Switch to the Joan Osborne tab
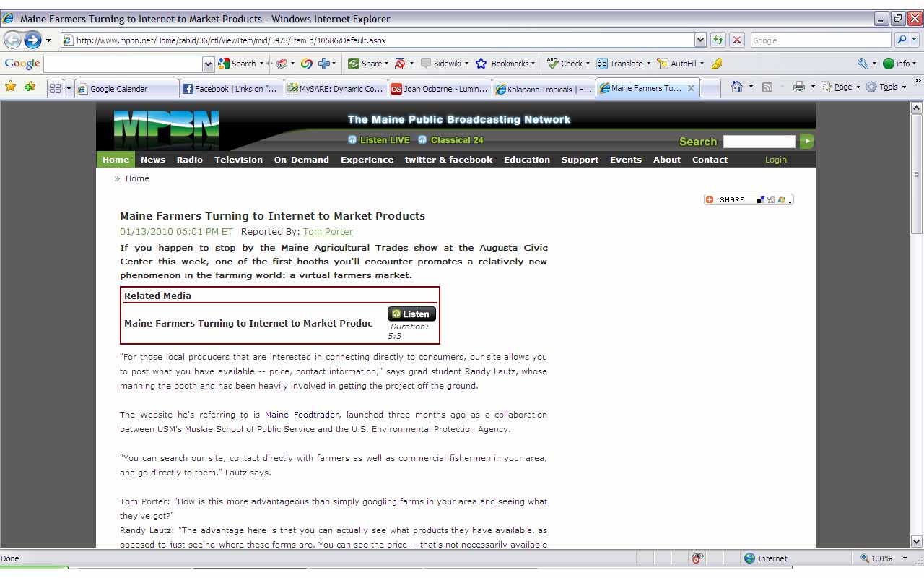The height and width of the screenshot is (578, 924). point(440,89)
